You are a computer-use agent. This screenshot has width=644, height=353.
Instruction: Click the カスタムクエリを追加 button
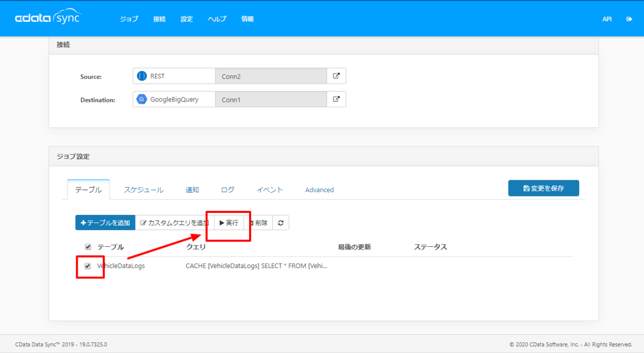tap(174, 223)
